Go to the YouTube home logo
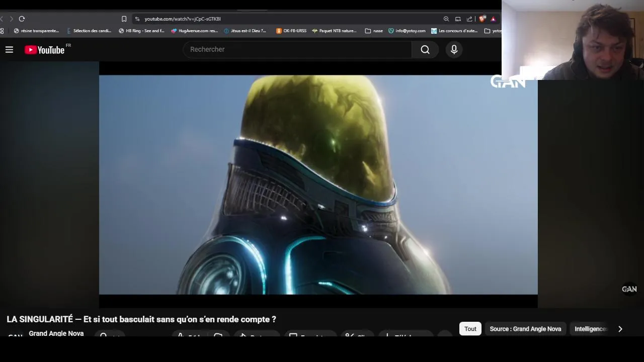 45,50
